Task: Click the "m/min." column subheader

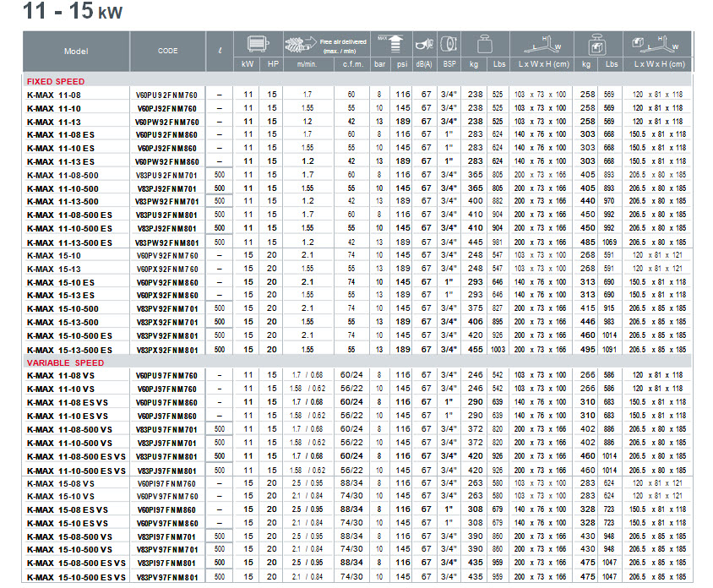Action: point(307,64)
